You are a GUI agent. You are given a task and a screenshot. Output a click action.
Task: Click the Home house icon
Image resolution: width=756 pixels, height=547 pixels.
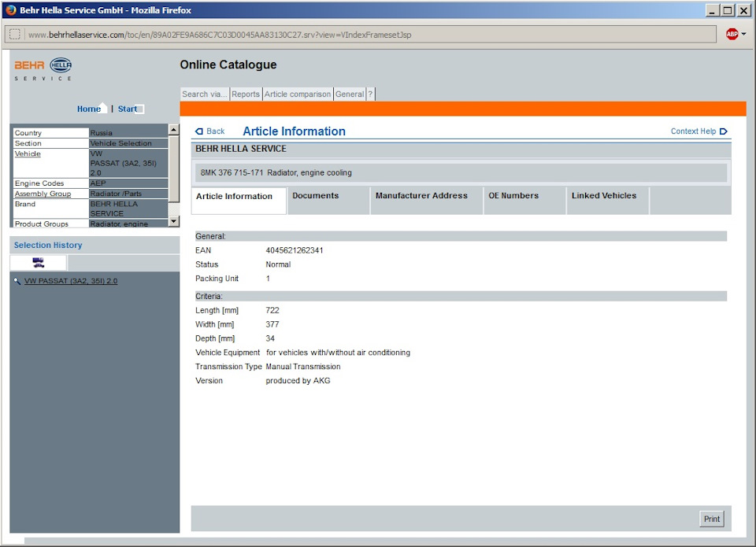102,107
